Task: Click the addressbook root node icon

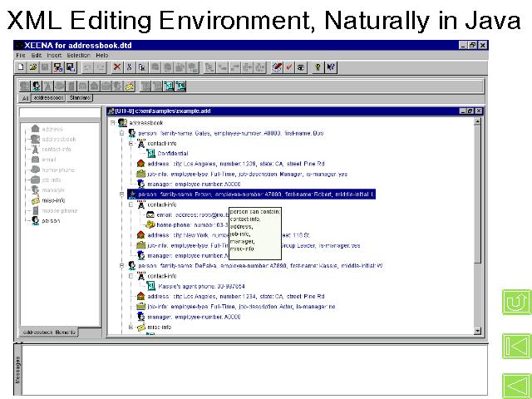Action: point(122,123)
